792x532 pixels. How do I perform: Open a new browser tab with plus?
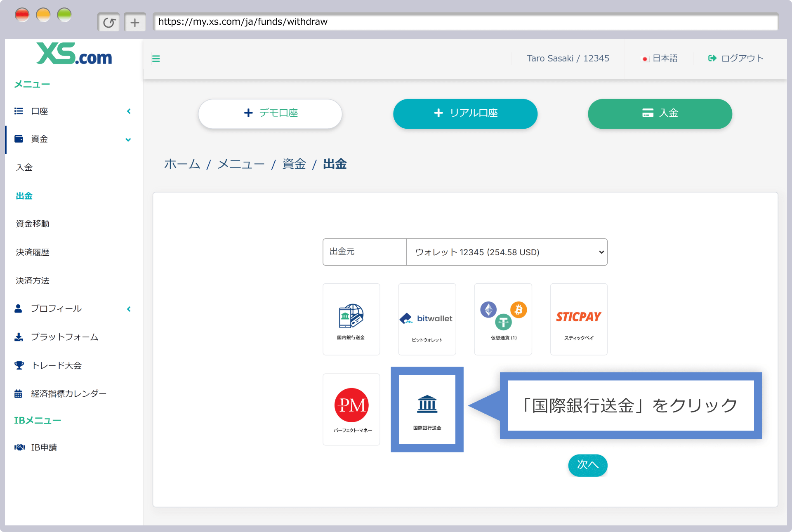[135, 22]
